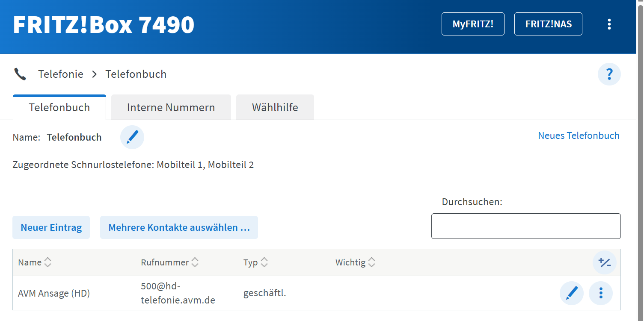
Task: Open FRITZ!NAS from the header
Action: pyautogui.click(x=548, y=24)
